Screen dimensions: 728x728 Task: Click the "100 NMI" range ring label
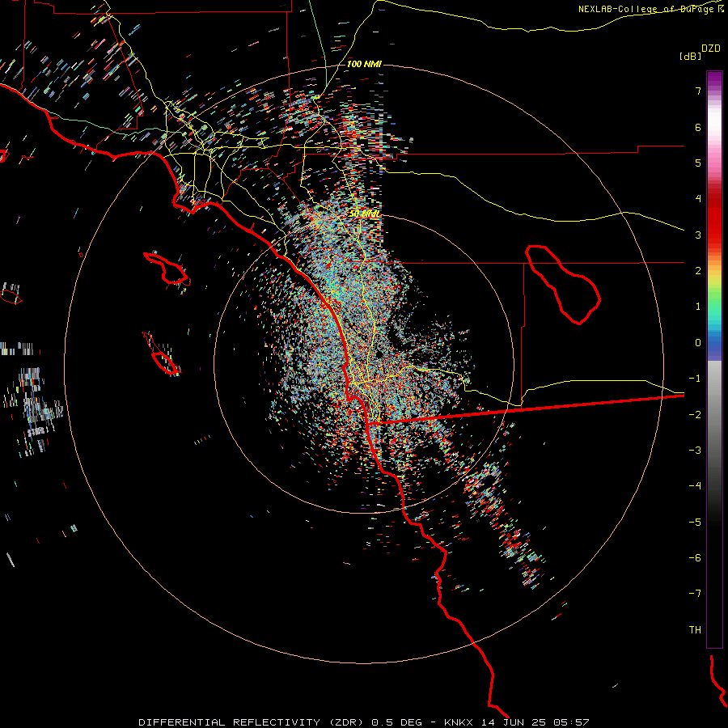pyautogui.click(x=364, y=64)
